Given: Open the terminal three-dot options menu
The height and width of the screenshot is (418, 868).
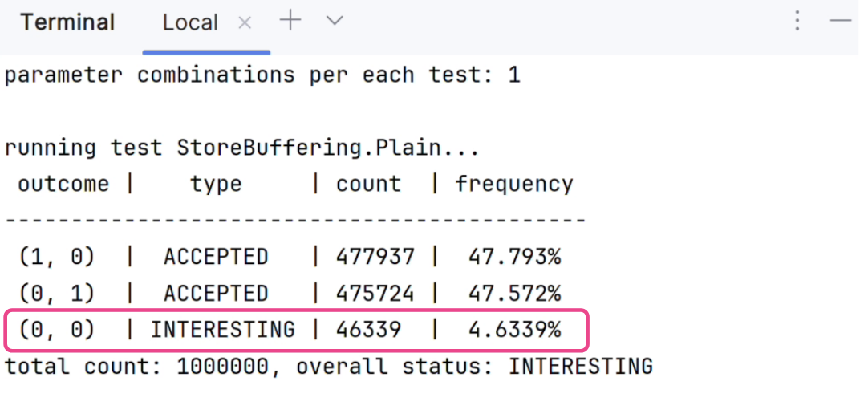Looking at the screenshot, I should pyautogui.click(x=797, y=22).
